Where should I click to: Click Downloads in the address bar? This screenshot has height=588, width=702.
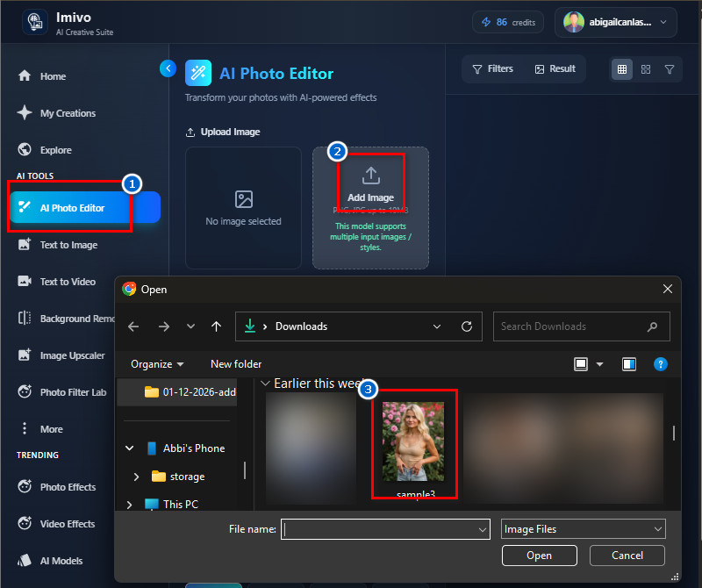[x=301, y=326]
